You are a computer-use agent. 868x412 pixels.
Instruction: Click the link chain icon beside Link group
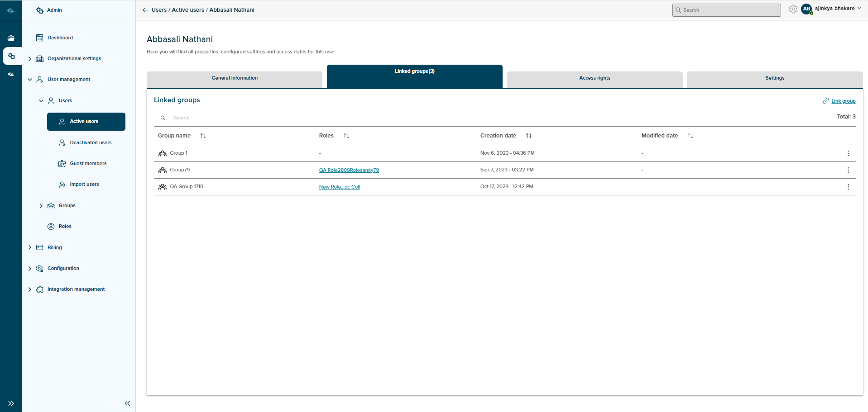pos(826,101)
